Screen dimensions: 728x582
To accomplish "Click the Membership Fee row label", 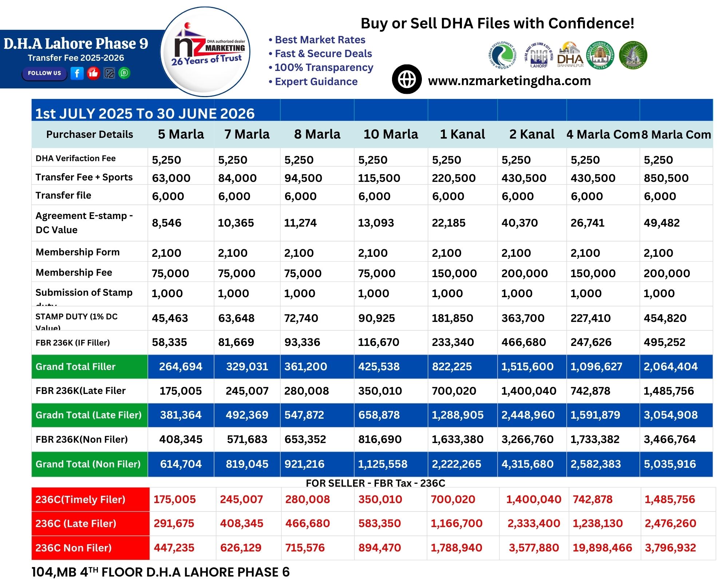I will (x=74, y=272).
